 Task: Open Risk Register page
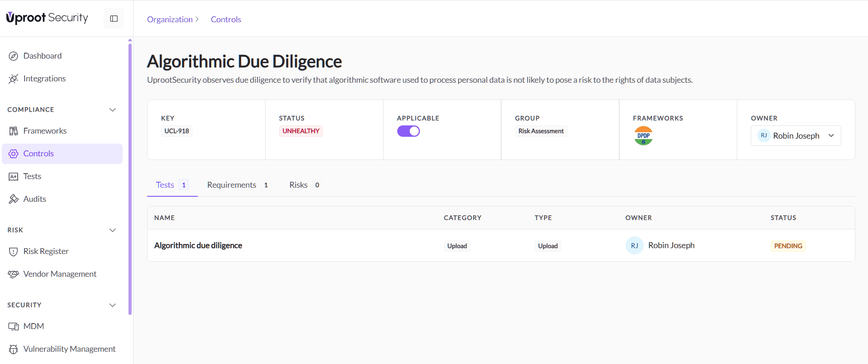(62, 251)
